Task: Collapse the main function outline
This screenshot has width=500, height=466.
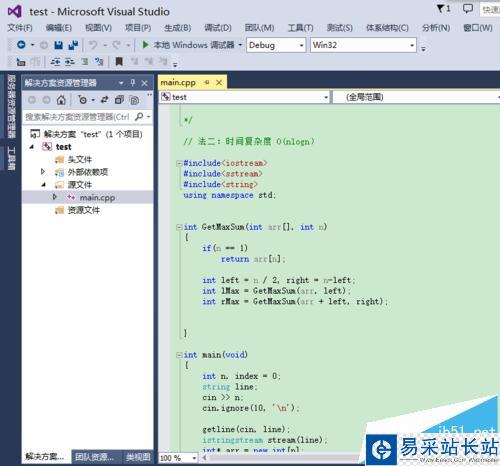Action: click(179, 355)
